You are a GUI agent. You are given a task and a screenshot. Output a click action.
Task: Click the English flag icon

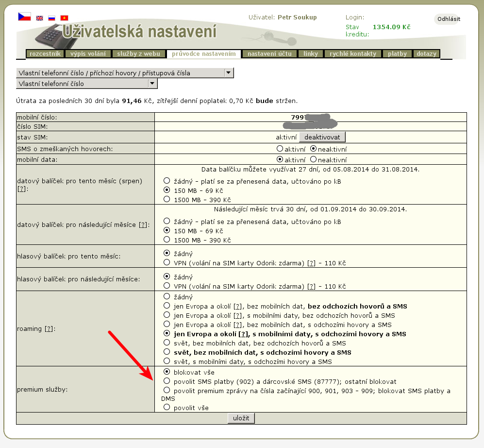click(x=40, y=18)
